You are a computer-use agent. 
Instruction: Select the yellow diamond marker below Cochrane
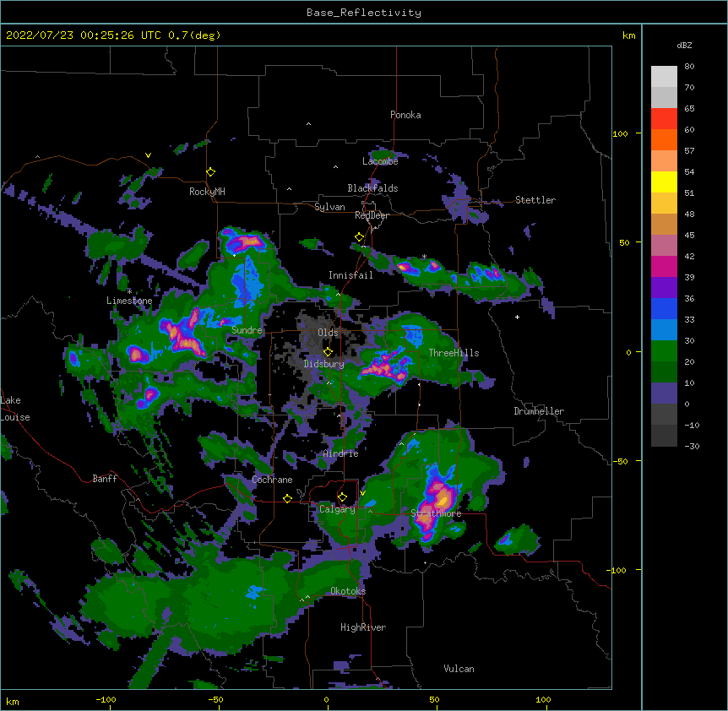(287, 498)
